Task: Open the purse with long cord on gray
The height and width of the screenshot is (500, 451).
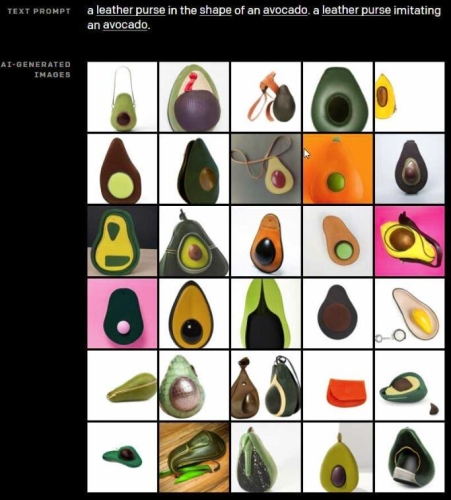Action: (x=266, y=169)
